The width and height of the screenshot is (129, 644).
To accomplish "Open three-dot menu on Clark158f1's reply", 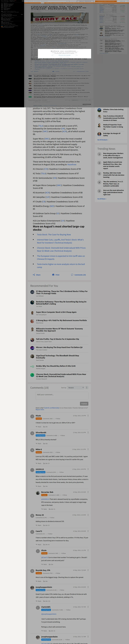I will point(88,607).
